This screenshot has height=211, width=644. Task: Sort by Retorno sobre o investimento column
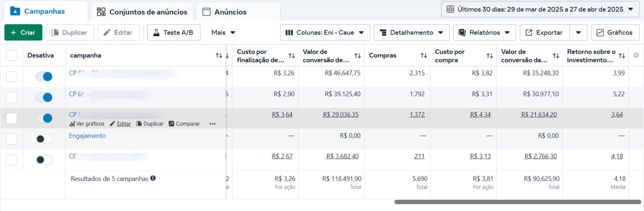(622, 56)
